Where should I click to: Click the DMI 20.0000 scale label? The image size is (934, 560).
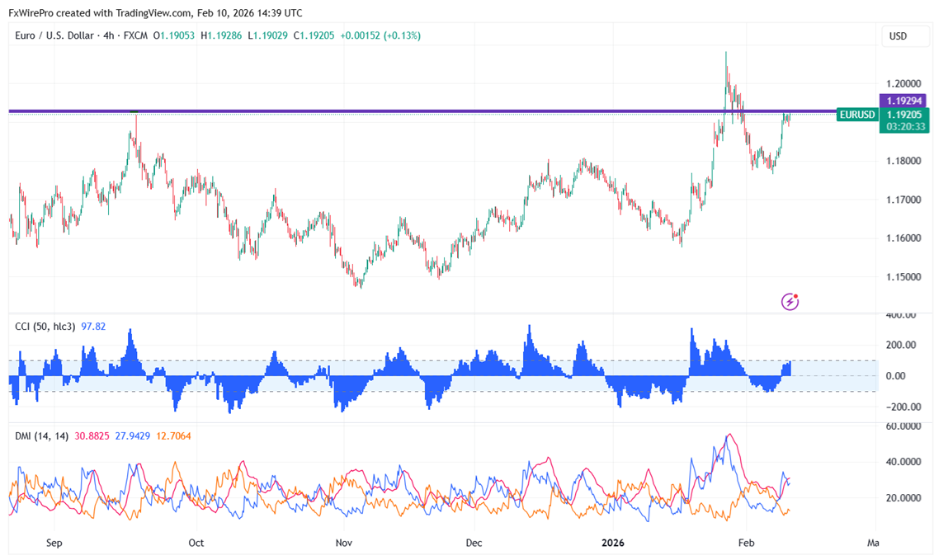pyautogui.click(x=903, y=498)
